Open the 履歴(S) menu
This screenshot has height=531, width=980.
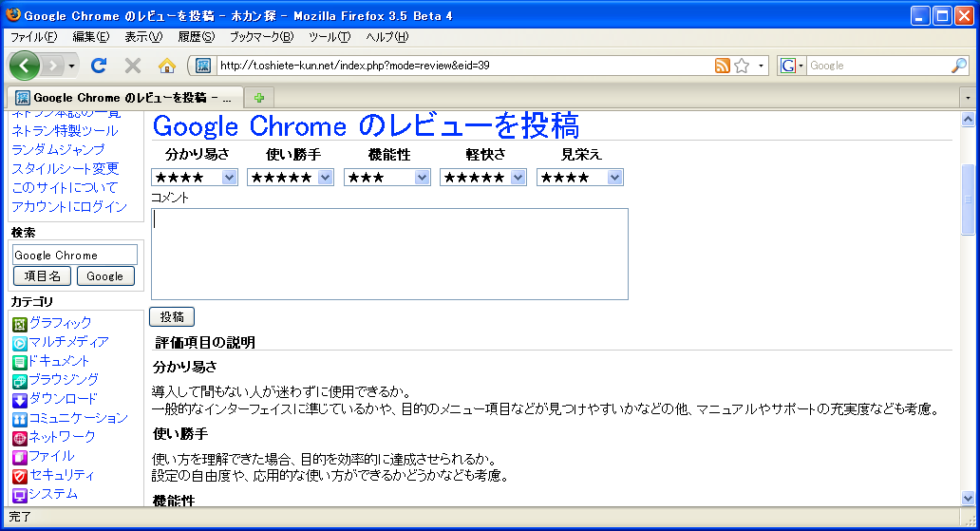tap(196, 37)
